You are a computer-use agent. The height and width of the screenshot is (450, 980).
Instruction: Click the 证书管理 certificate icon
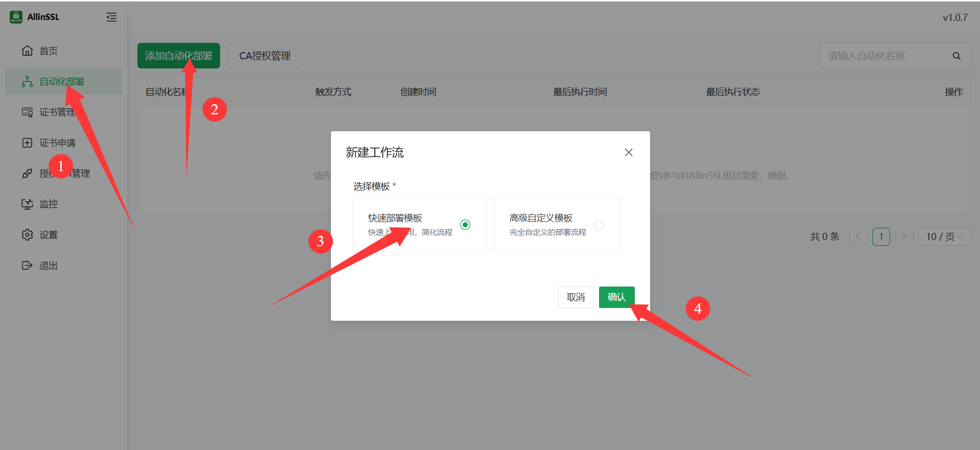(27, 112)
